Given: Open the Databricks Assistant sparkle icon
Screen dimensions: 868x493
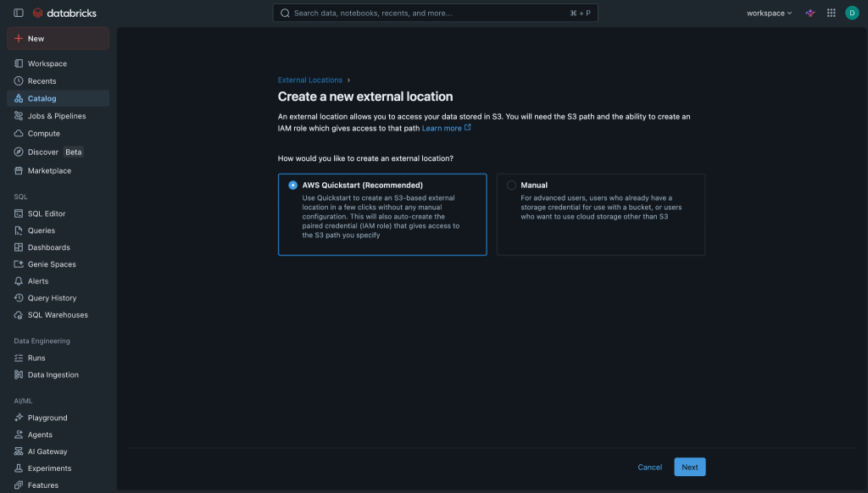Looking at the screenshot, I should coord(810,13).
